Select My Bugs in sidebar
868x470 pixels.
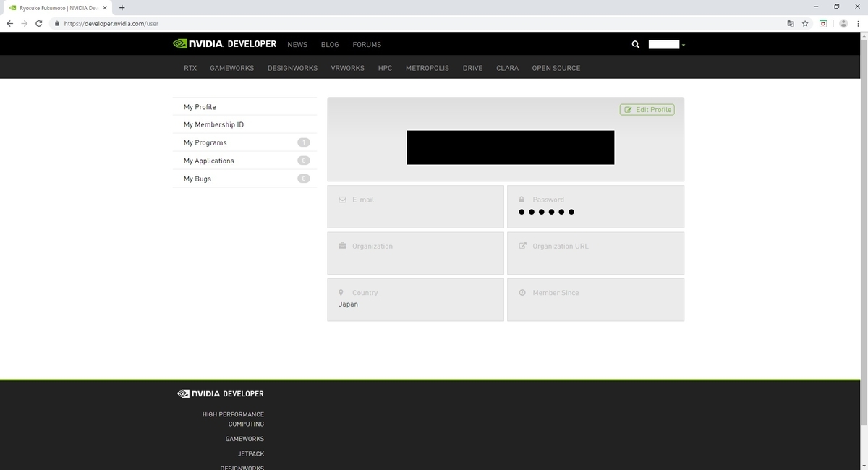[x=244, y=179]
